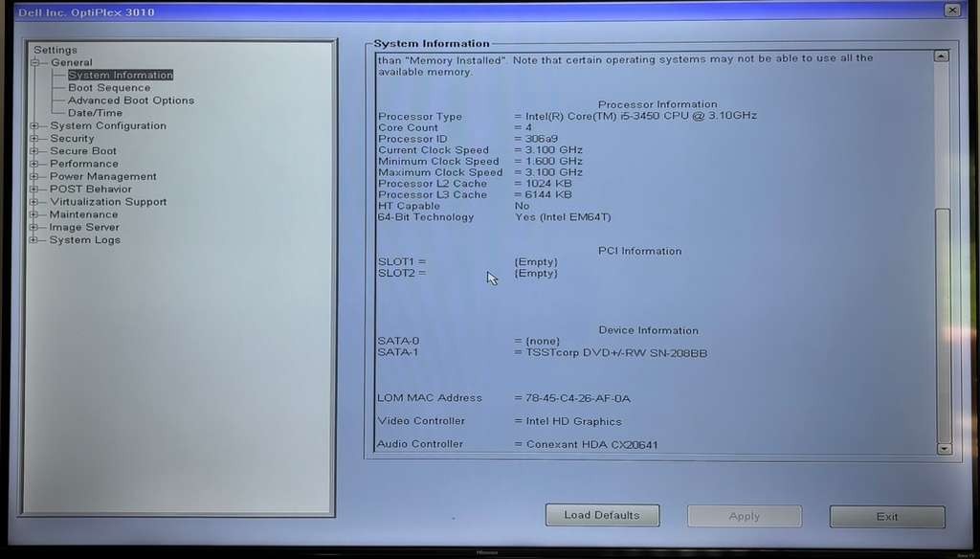Select Image Server label

84,227
